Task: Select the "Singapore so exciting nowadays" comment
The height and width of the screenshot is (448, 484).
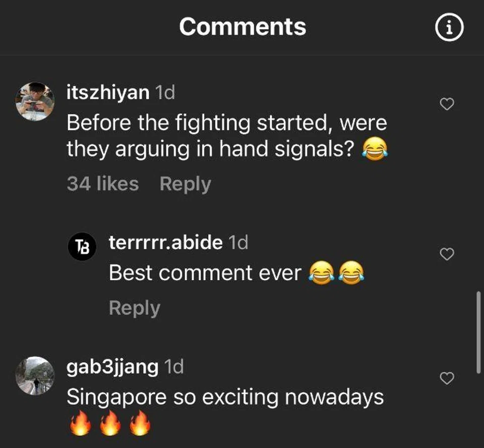Action: (225, 397)
